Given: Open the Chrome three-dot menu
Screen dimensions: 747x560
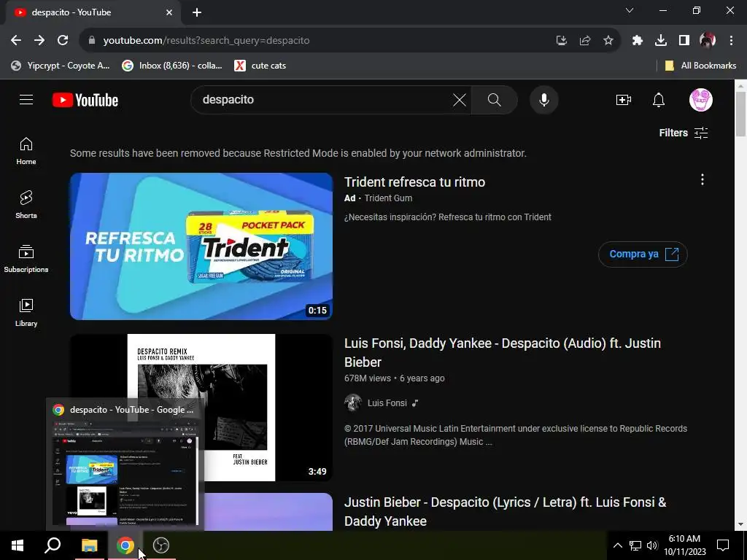Looking at the screenshot, I should 731,41.
